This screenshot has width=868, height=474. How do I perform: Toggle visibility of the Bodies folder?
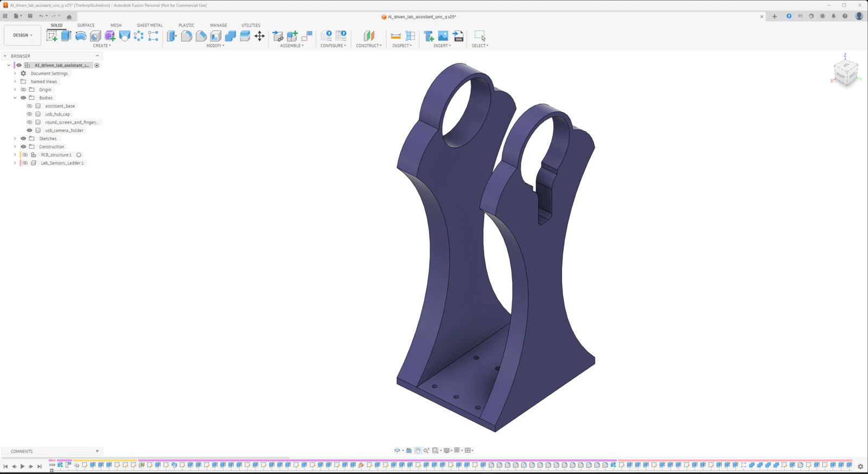(x=23, y=98)
